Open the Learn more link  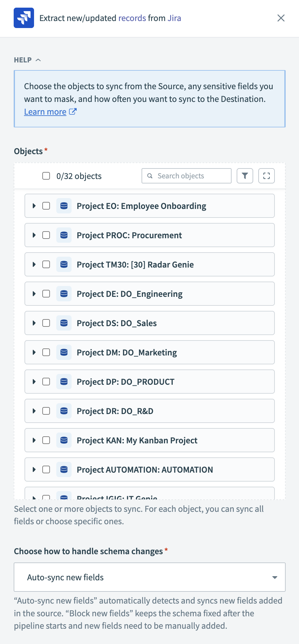pos(45,112)
